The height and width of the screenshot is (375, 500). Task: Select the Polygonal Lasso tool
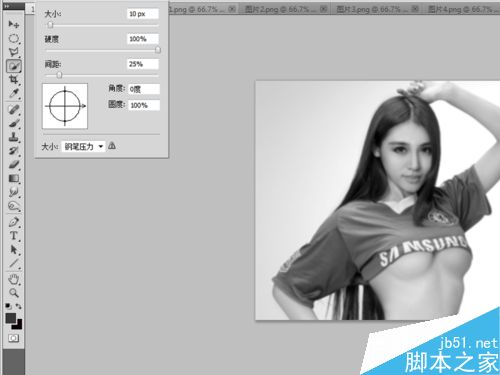pos(14,52)
